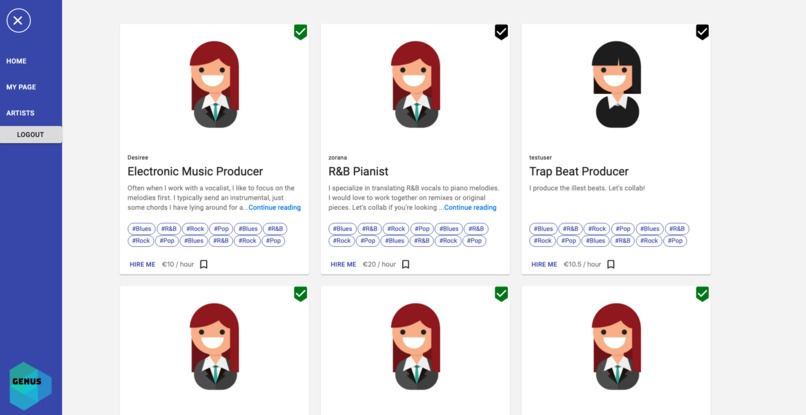This screenshot has height=415, width=806.
Task: Click the username Desiree
Action: (x=138, y=158)
